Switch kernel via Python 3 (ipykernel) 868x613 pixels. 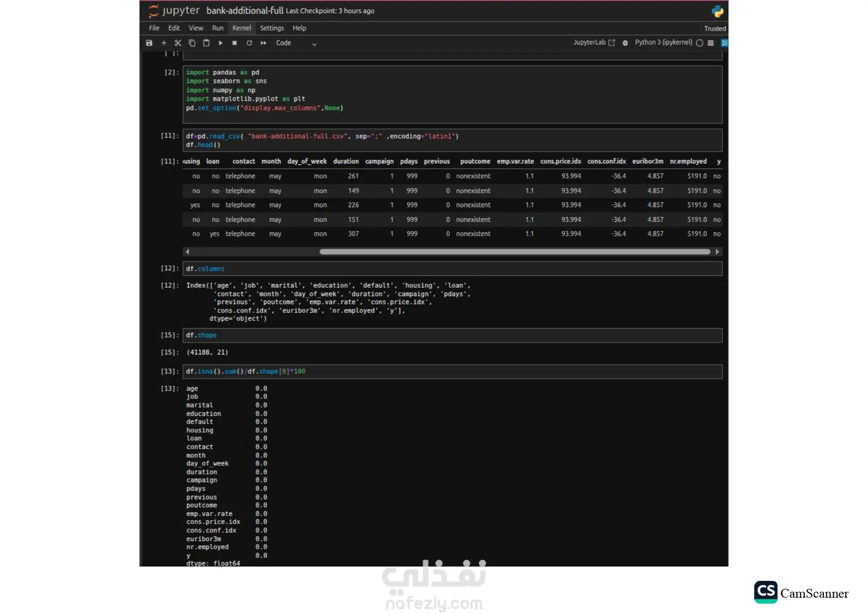[663, 43]
